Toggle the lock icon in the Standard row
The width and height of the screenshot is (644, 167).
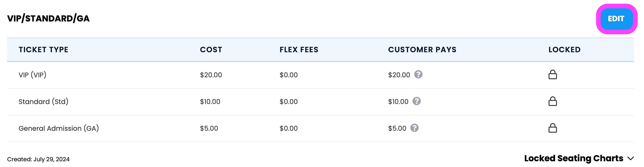point(553,101)
